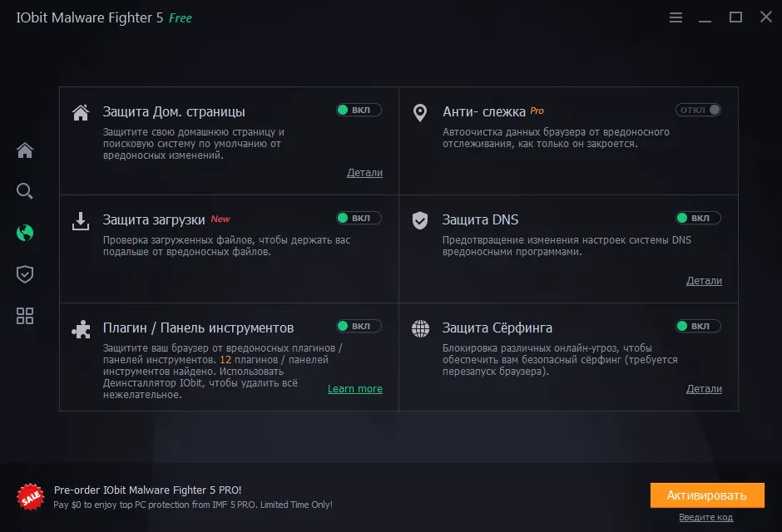Click the puzzle piece icon of Плагин section
782x532 pixels.
tap(81, 329)
